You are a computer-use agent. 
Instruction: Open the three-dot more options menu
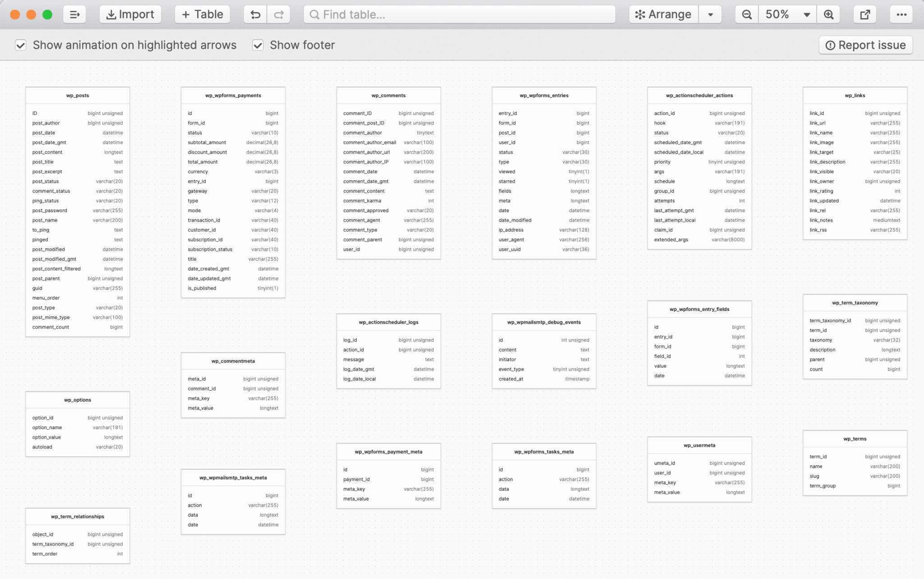coord(901,14)
